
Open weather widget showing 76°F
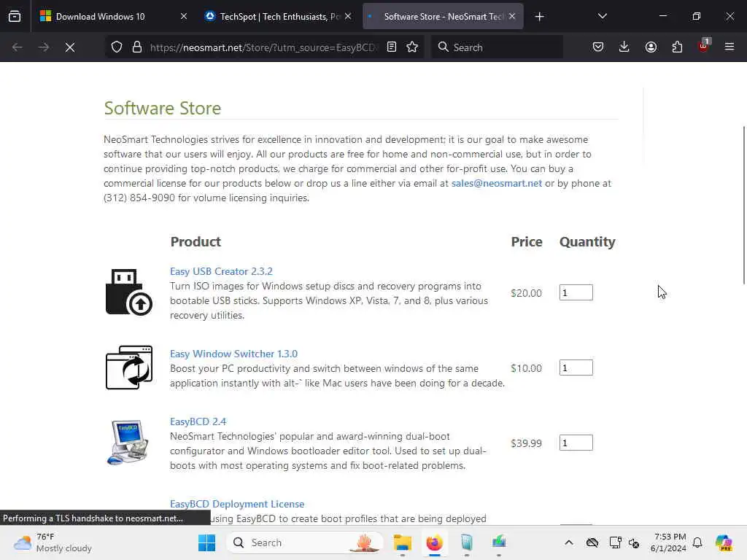(53, 542)
